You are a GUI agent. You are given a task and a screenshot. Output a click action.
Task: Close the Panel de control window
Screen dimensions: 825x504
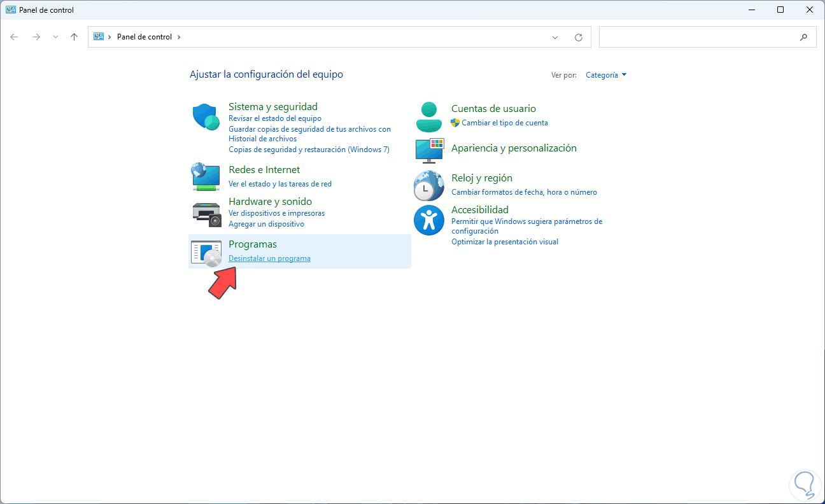point(810,10)
